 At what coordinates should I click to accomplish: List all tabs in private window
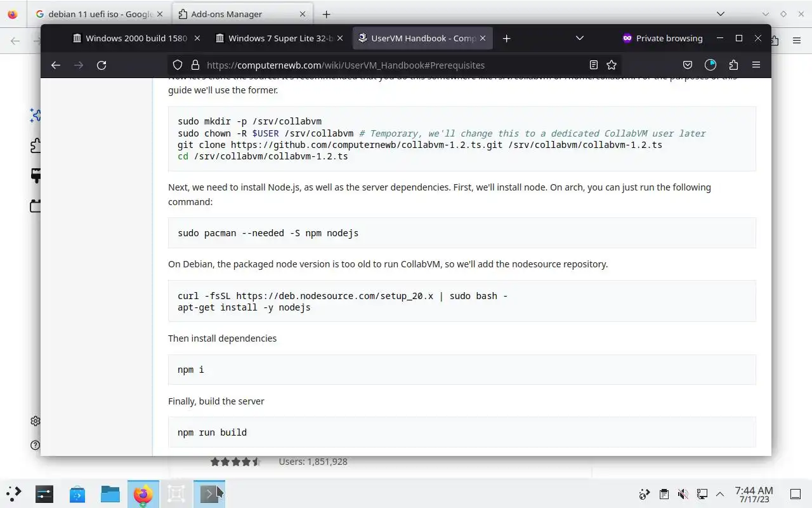click(579, 38)
